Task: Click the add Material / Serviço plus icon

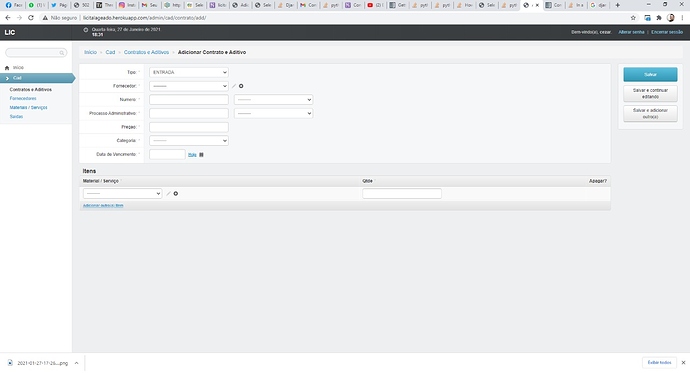Action: 176,194
